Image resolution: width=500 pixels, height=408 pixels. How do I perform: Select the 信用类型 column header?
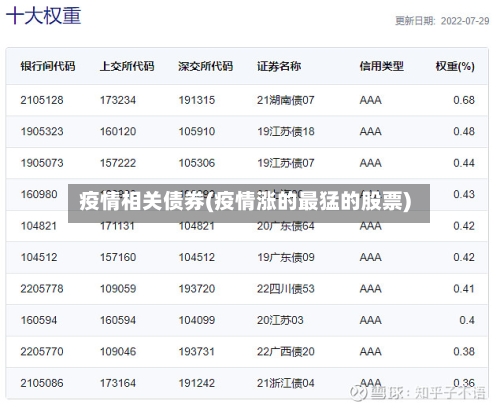(x=381, y=66)
